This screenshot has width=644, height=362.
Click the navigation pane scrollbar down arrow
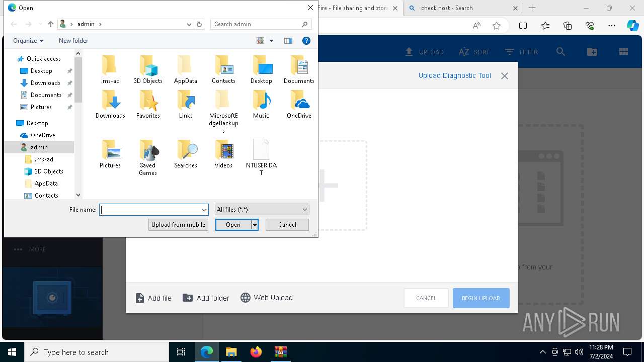click(78, 195)
